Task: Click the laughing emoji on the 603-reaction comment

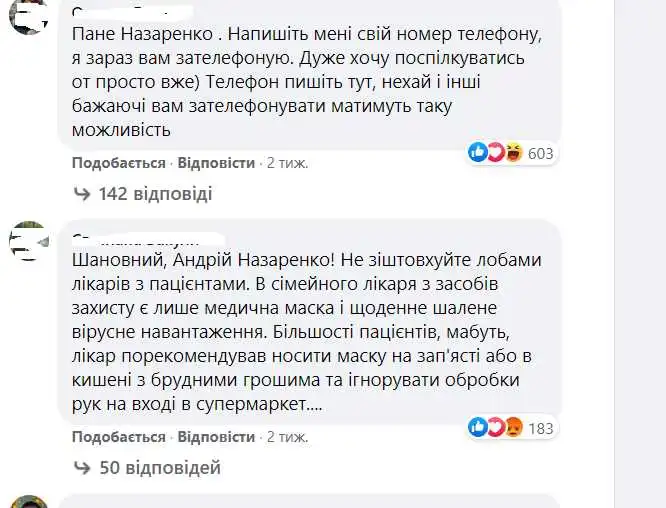Action: (513, 153)
